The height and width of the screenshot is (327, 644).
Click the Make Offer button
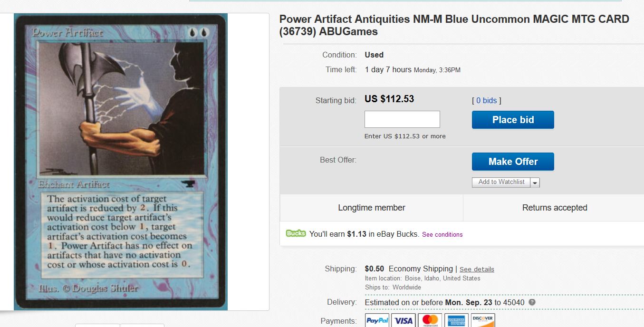(513, 162)
